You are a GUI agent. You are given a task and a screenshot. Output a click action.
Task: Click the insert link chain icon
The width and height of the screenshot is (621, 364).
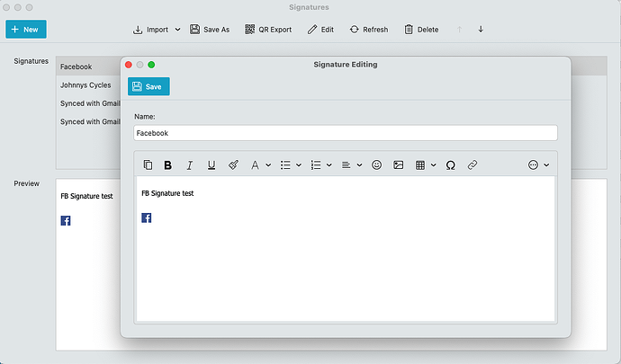click(472, 165)
